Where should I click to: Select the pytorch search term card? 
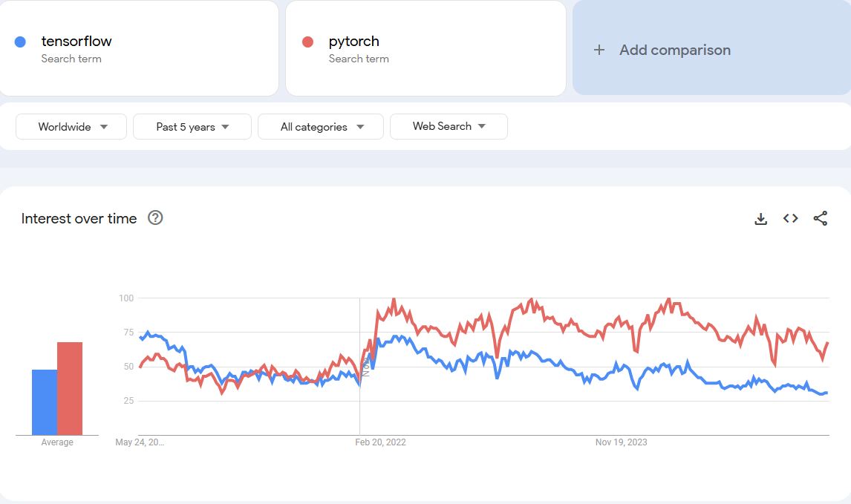pyautogui.click(x=425, y=48)
